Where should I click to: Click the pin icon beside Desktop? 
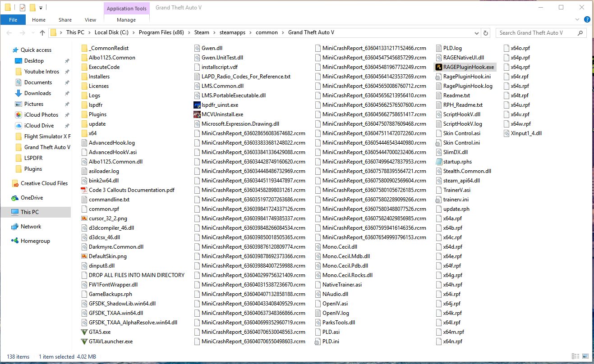point(67,61)
